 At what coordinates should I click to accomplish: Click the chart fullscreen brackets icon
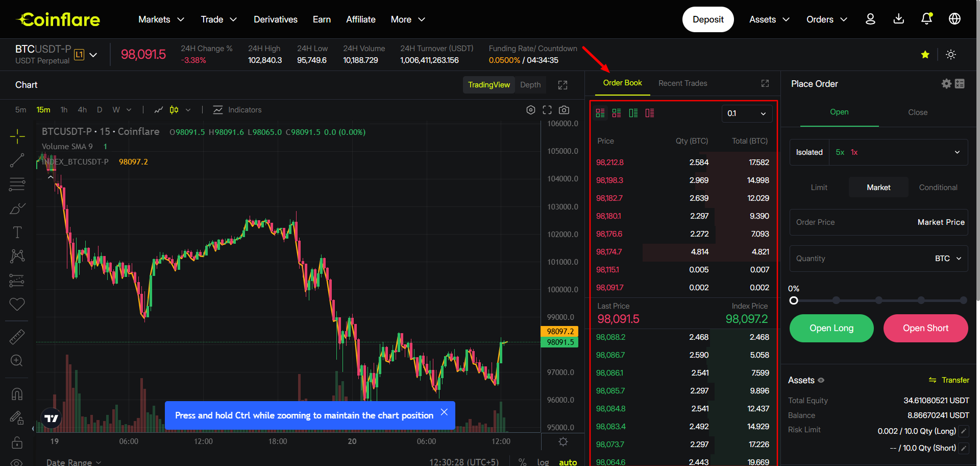(547, 110)
